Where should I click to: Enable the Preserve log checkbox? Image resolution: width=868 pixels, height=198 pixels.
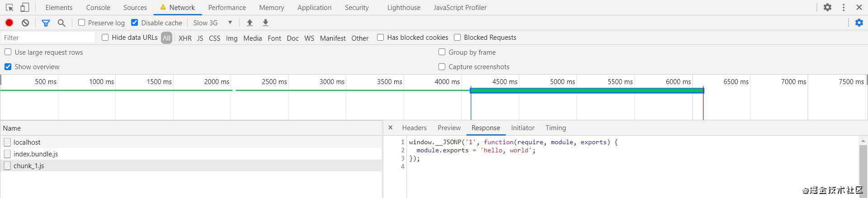click(x=81, y=23)
